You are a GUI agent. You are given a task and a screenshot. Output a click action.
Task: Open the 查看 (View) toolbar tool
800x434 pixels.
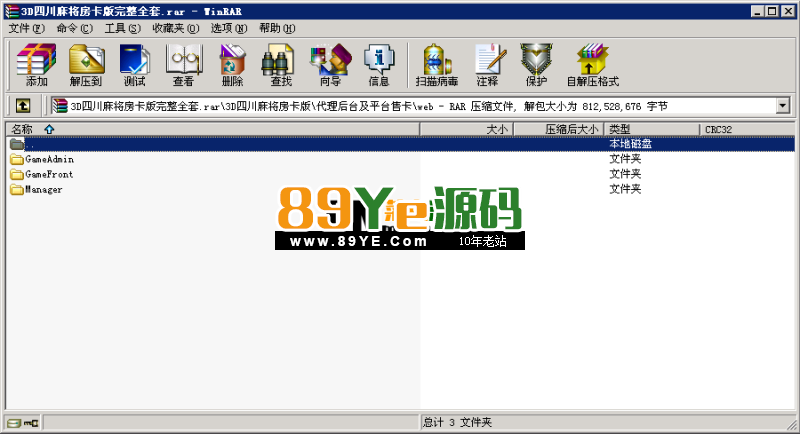pos(183,65)
